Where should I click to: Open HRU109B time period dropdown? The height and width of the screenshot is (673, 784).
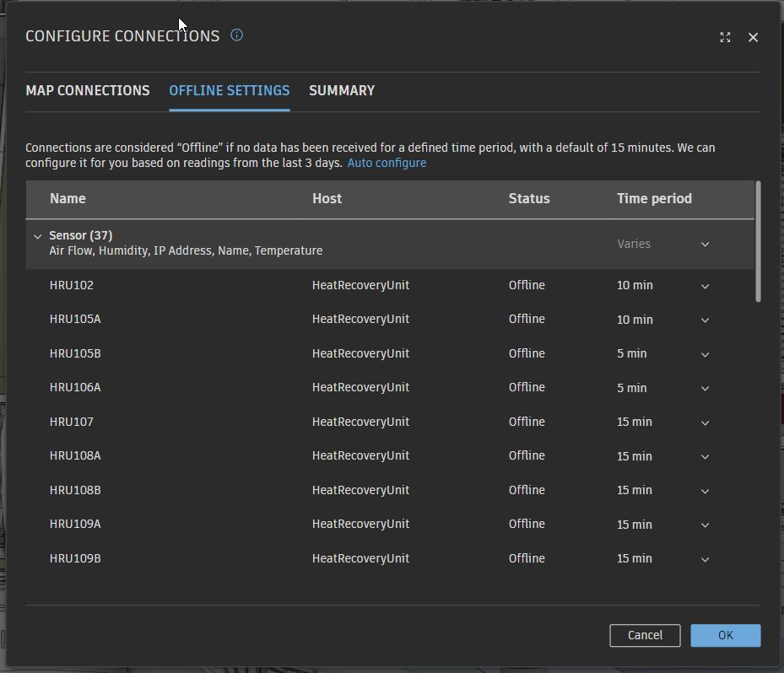pos(705,559)
